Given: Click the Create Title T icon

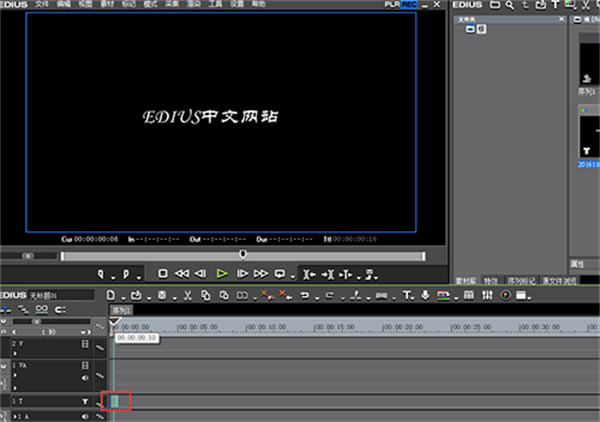Looking at the screenshot, I should 407,295.
